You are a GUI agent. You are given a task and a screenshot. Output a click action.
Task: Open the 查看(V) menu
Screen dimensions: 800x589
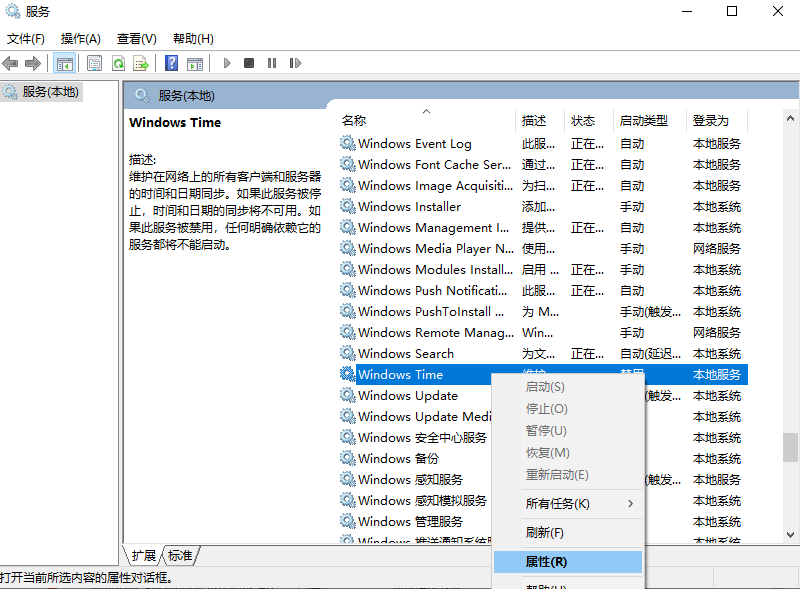[136, 38]
